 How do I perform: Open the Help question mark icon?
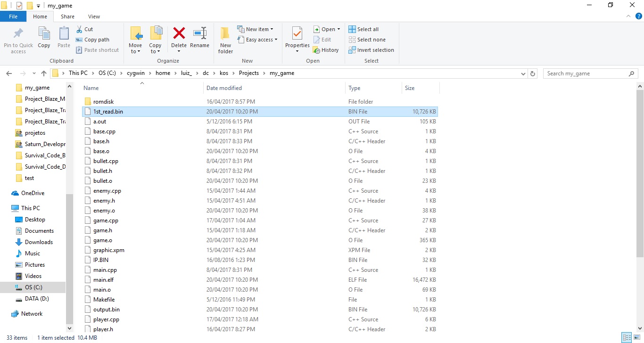tap(638, 16)
